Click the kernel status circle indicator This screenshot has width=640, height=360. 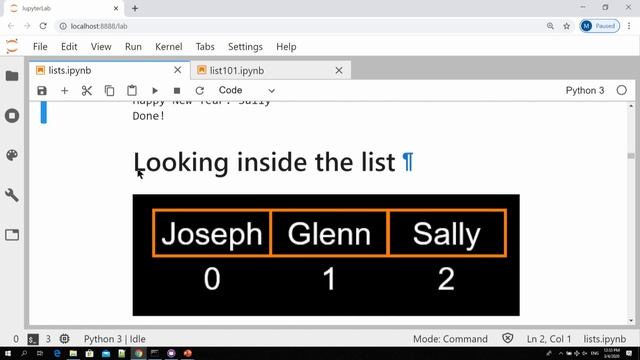tap(621, 90)
